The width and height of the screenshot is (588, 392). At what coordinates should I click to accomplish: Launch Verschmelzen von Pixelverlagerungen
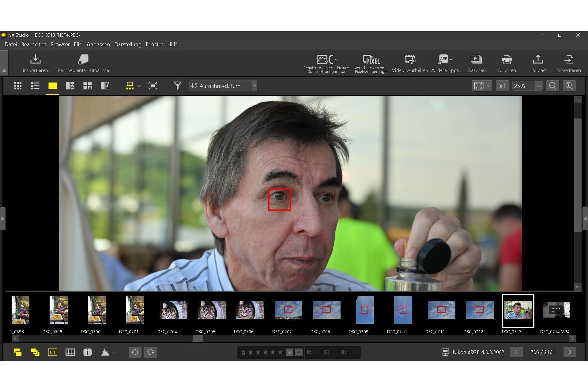[371, 64]
